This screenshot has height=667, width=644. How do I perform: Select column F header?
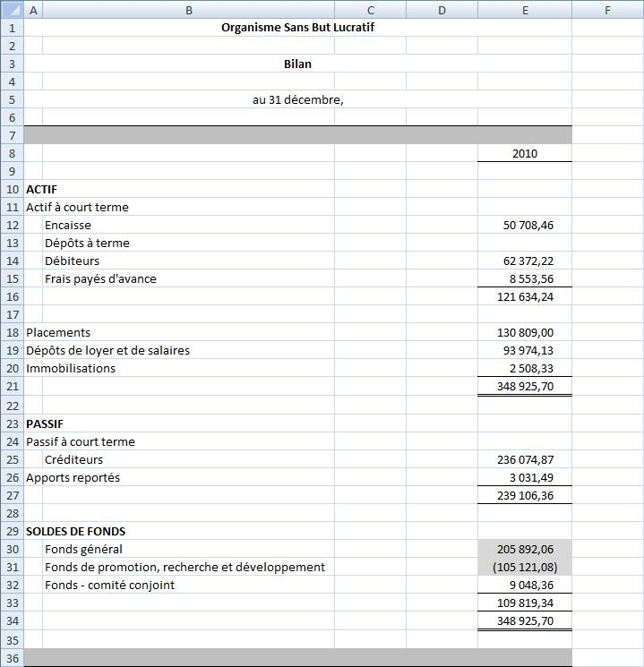pyautogui.click(x=607, y=10)
